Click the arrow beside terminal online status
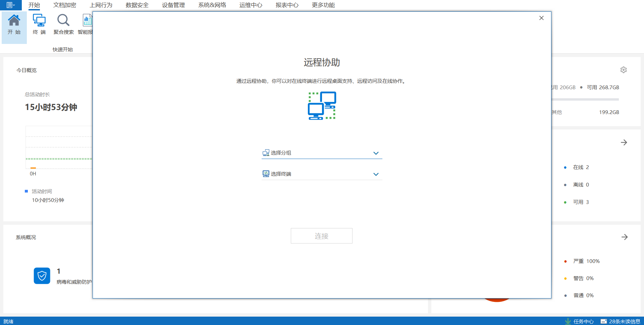644x325 pixels. click(624, 143)
